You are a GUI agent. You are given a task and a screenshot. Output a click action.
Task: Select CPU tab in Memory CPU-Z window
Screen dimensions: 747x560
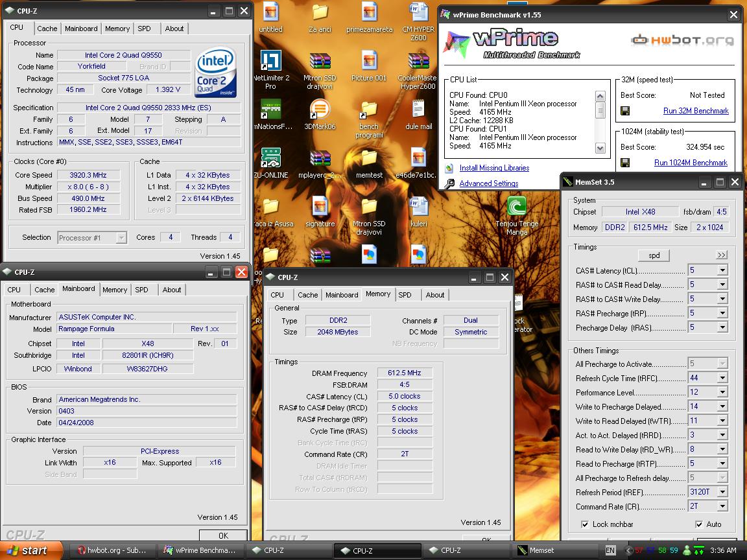[277, 295]
